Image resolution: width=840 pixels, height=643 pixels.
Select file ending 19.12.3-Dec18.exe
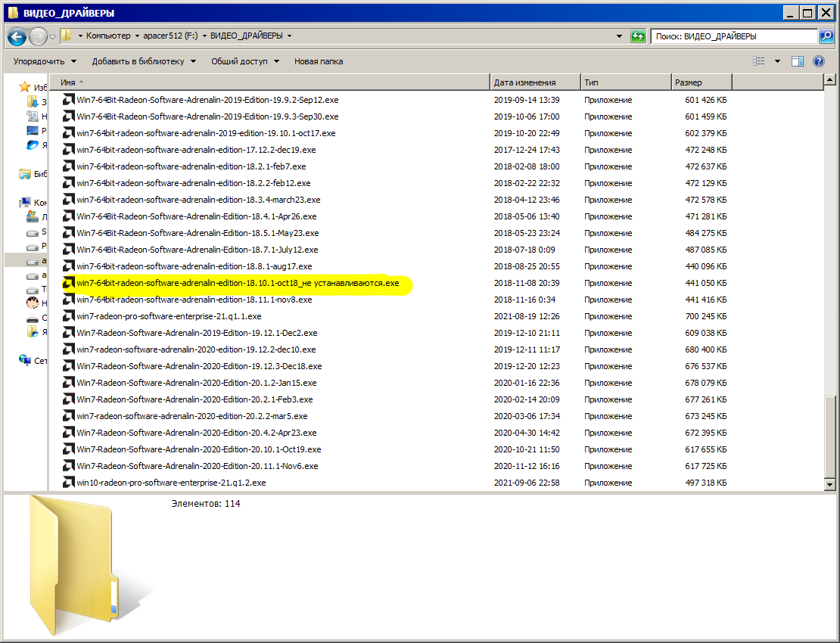[x=199, y=366]
